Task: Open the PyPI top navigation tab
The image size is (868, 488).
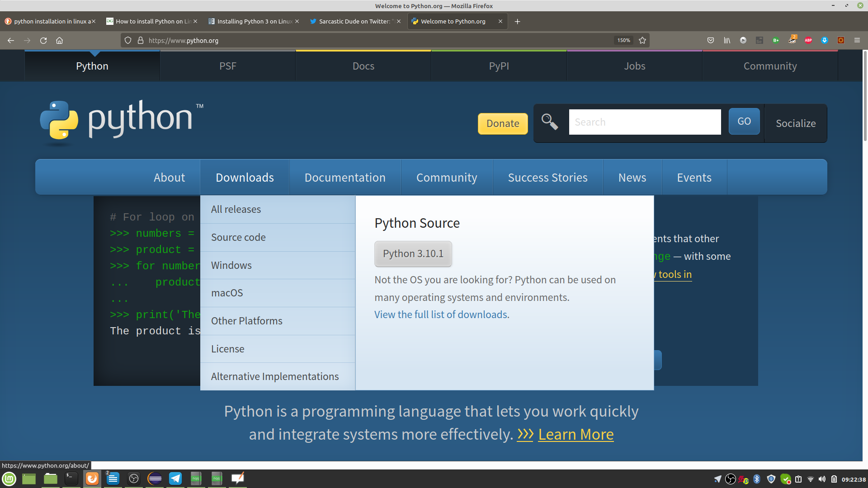Action: pos(499,66)
